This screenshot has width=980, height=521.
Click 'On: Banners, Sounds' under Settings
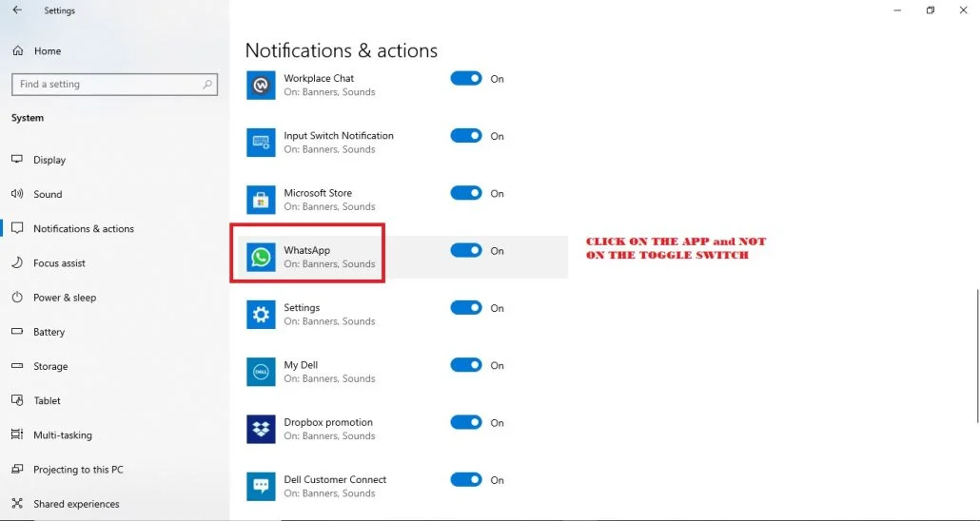[x=329, y=321]
